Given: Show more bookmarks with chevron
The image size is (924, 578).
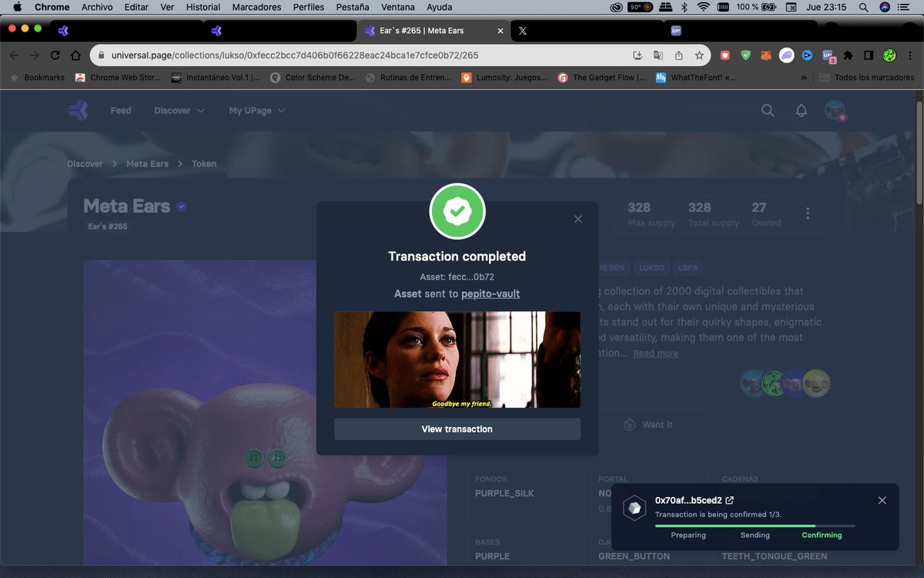Looking at the screenshot, I should [804, 77].
